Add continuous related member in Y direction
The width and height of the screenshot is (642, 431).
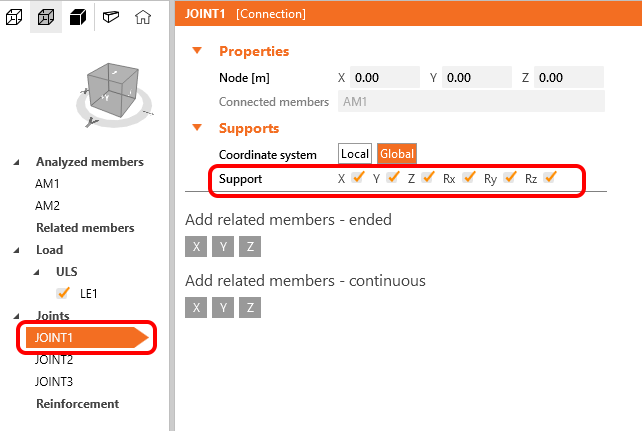(223, 307)
